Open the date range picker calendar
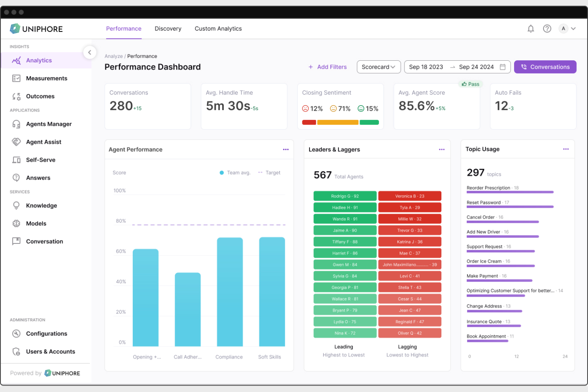The height and width of the screenshot is (392, 588). coord(502,67)
